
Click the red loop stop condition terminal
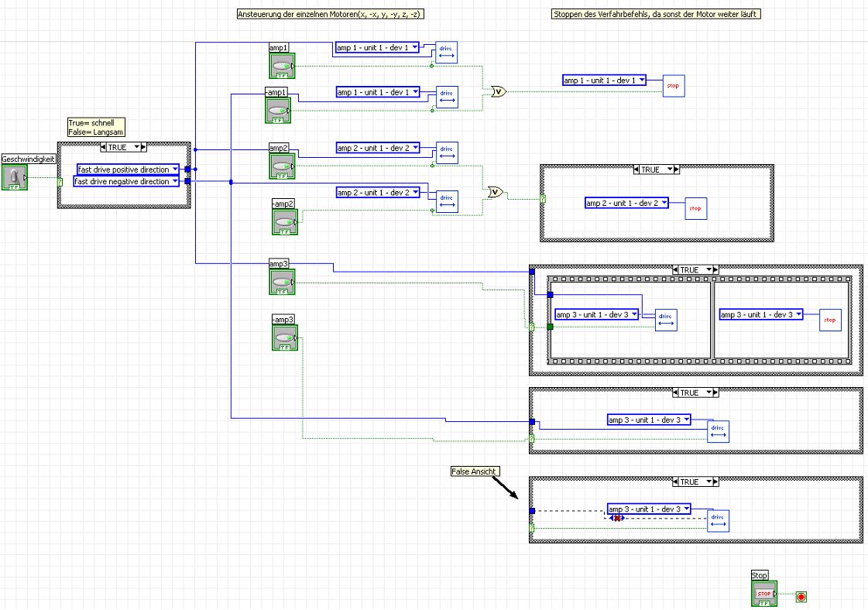click(x=801, y=597)
